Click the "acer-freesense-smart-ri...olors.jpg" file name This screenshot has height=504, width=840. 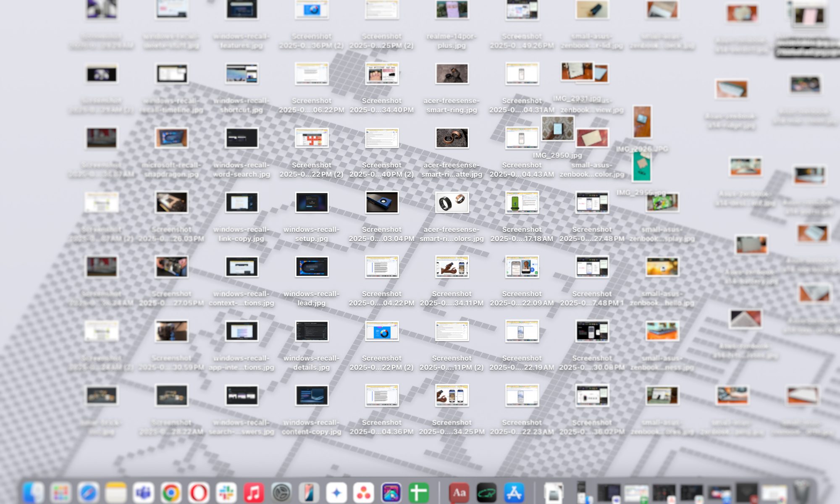click(x=452, y=234)
